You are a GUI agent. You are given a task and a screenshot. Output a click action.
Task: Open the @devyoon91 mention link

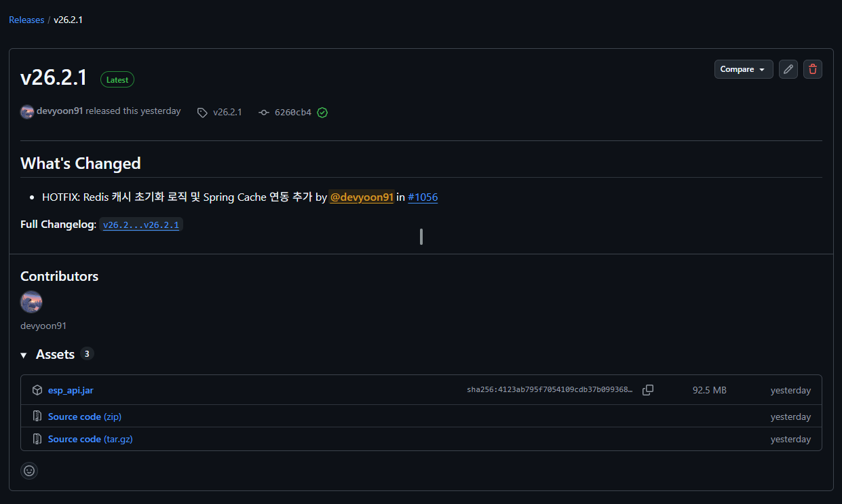362,197
